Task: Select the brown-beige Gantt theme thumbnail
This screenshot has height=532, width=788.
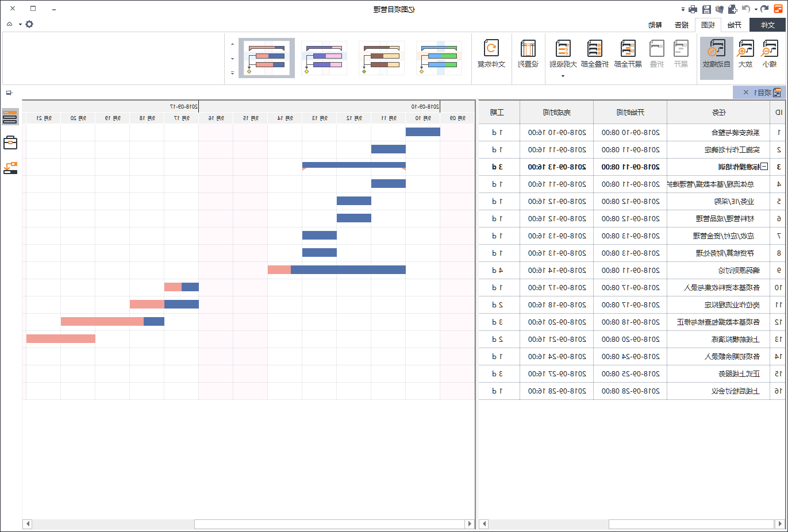Action: 382,58
